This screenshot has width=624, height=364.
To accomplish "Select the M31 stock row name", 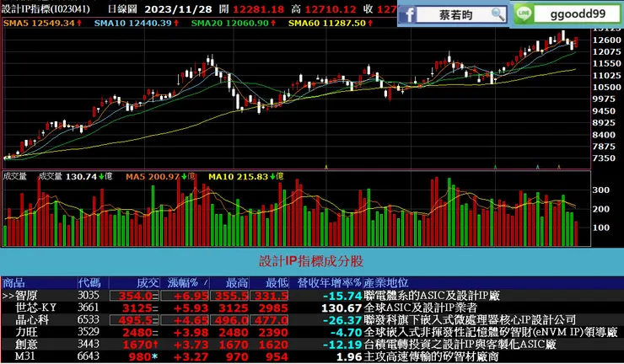I will point(25,356).
